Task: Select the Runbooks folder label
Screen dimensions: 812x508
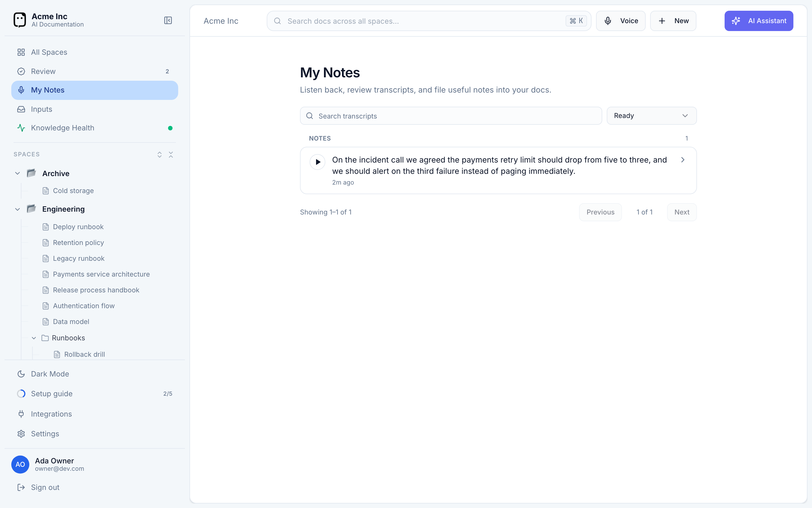Action: 69,338
